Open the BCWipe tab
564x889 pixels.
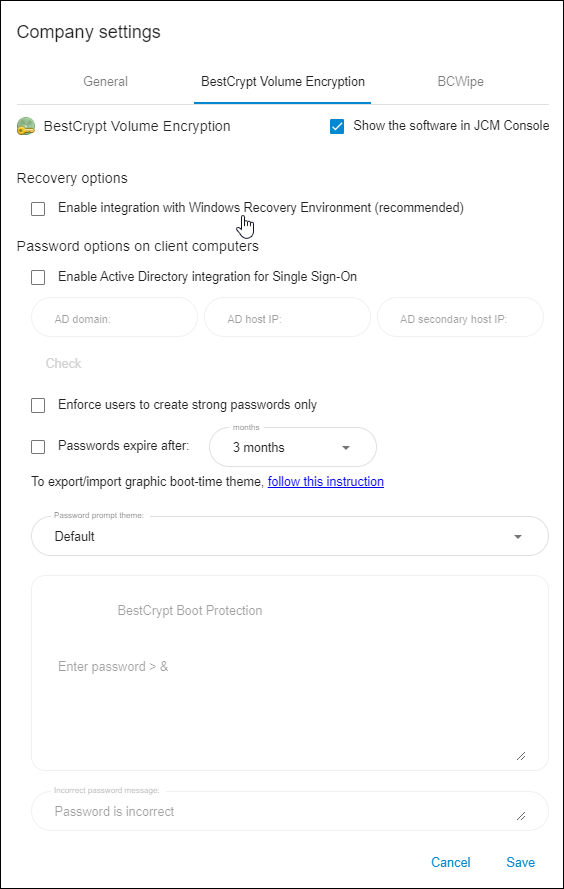tap(460, 82)
